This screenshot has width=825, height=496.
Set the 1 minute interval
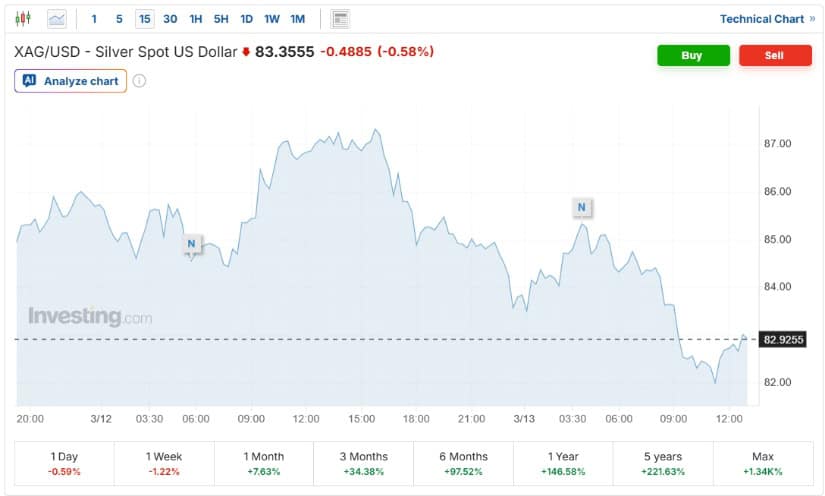pyautogui.click(x=94, y=19)
